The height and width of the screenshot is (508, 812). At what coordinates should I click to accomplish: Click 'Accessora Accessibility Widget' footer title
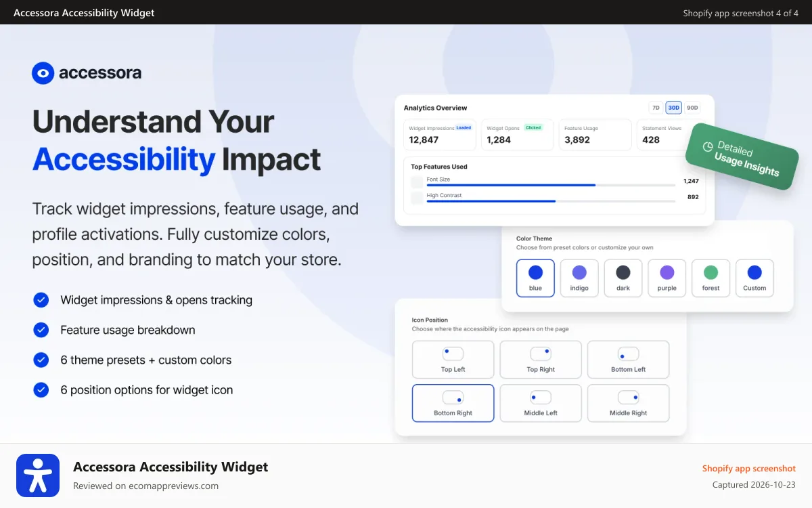(x=171, y=467)
